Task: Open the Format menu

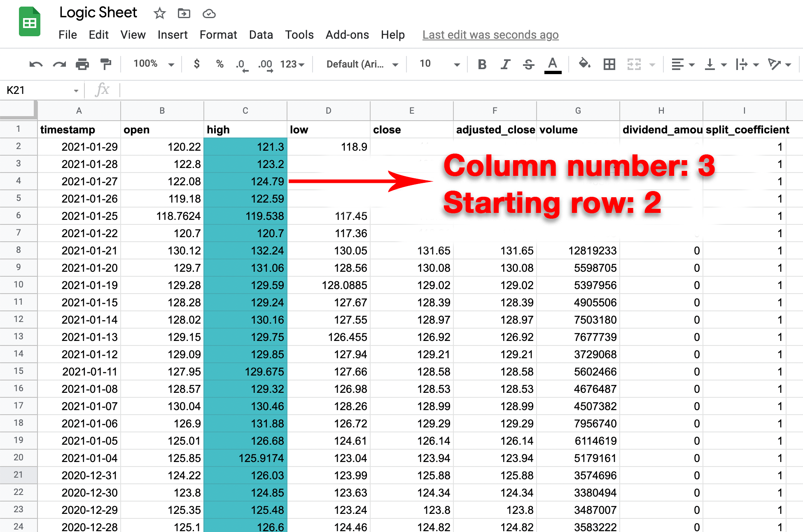Action: (x=218, y=35)
